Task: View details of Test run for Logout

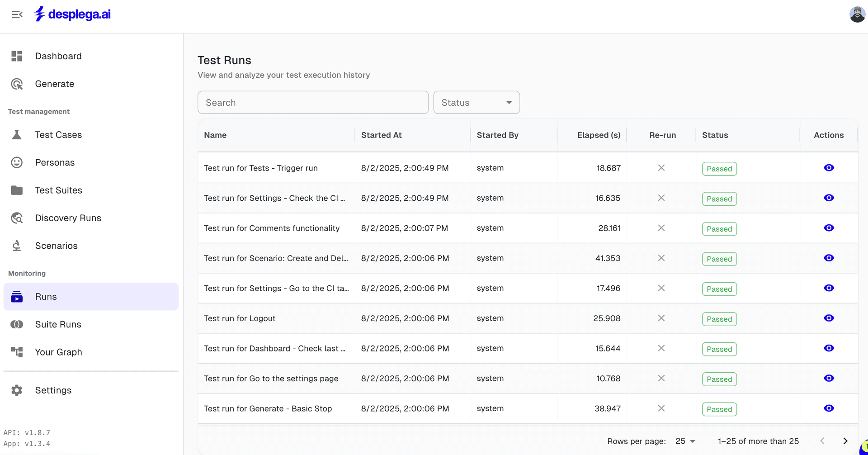Action: pos(828,318)
